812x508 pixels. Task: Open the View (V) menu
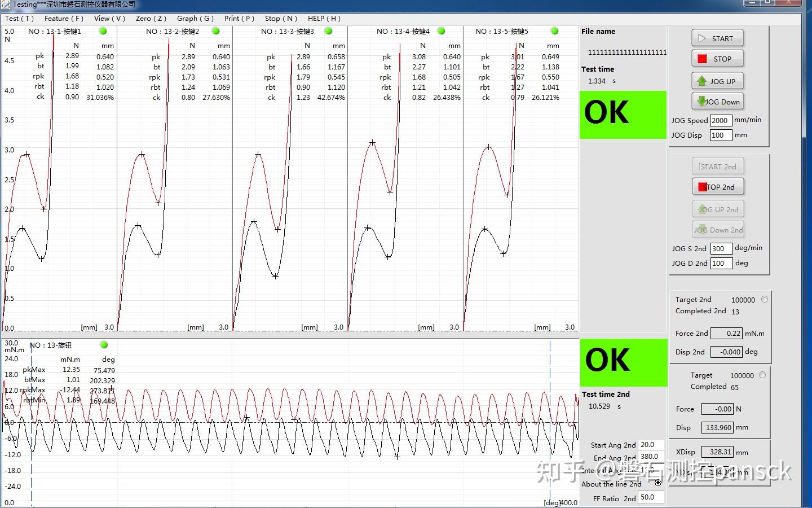coord(109,18)
